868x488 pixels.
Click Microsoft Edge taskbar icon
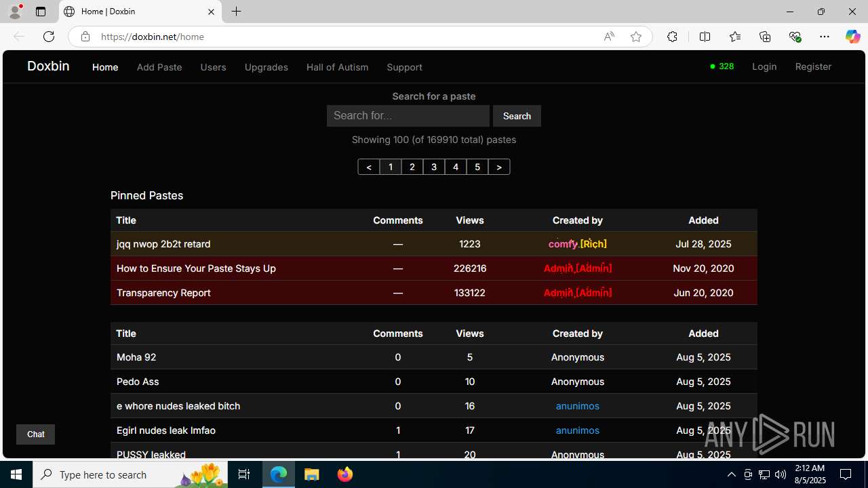coord(279,474)
